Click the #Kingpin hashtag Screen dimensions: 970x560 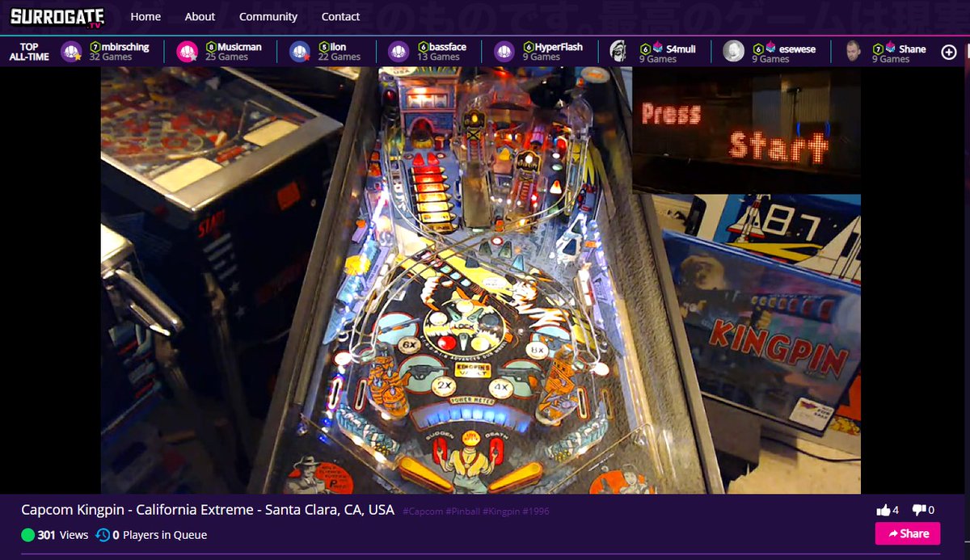(x=501, y=512)
